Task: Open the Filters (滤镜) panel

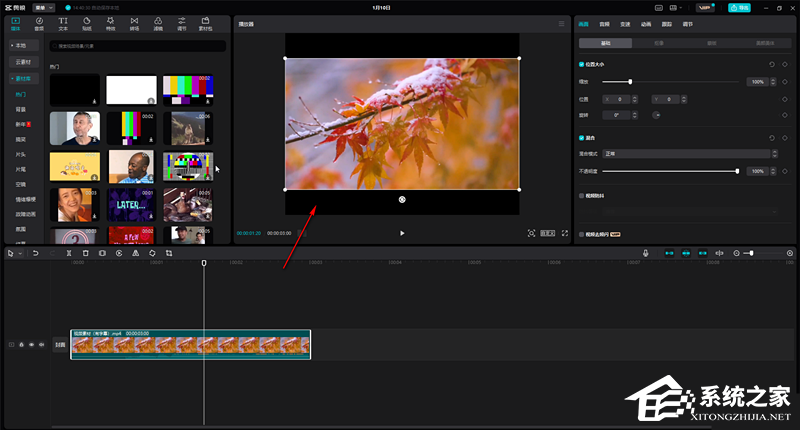Action: click(x=158, y=23)
